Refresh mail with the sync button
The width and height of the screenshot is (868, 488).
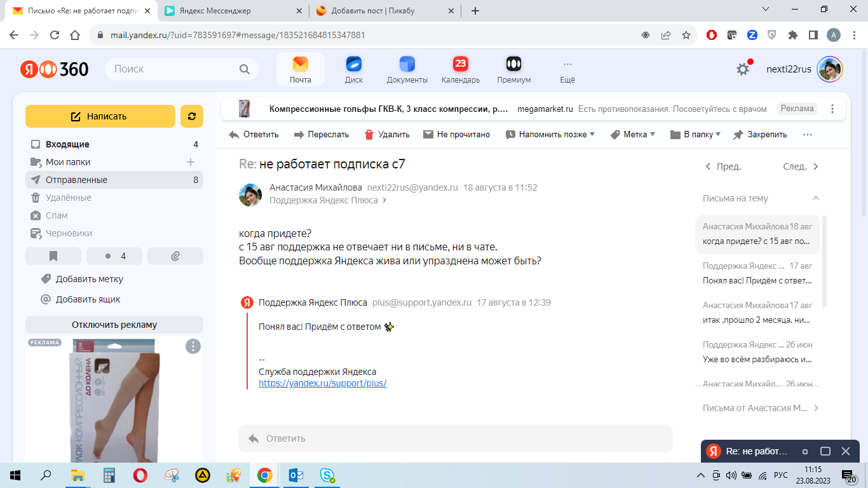(x=192, y=116)
